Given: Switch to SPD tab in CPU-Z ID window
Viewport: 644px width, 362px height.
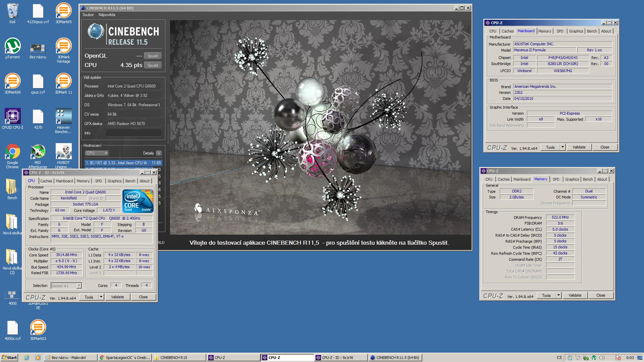Looking at the screenshot, I should [98, 181].
